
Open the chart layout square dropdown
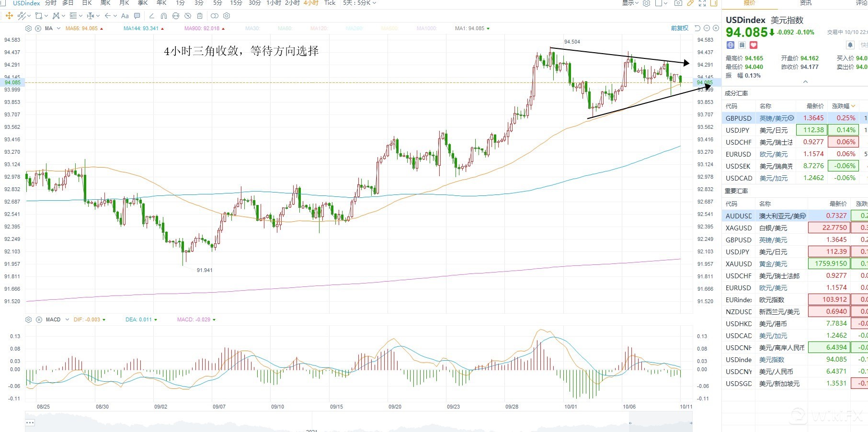point(661,3)
